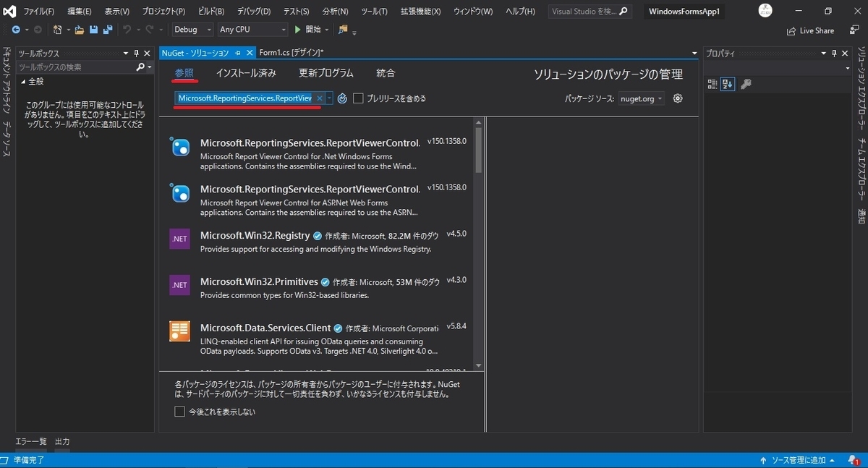The height and width of the screenshot is (468, 868).
Task: Close the ツールボックス panel
Action: (x=148, y=54)
